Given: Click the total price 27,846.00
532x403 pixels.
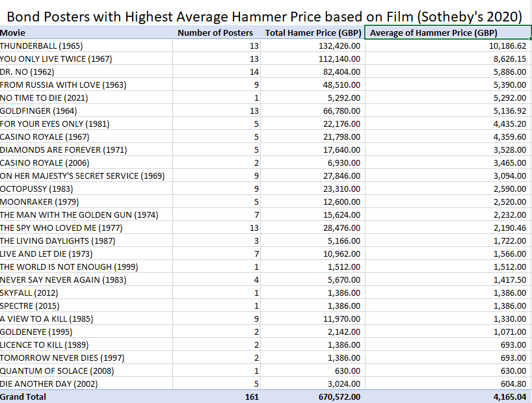Looking at the screenshot, I should click(x=341, y=175).
